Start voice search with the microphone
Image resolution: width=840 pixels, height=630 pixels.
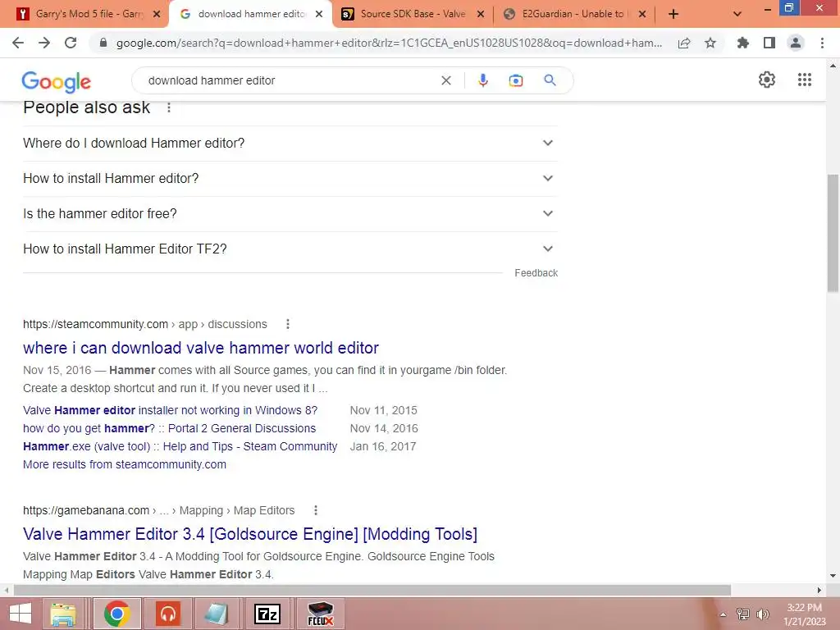click(482, 80)
